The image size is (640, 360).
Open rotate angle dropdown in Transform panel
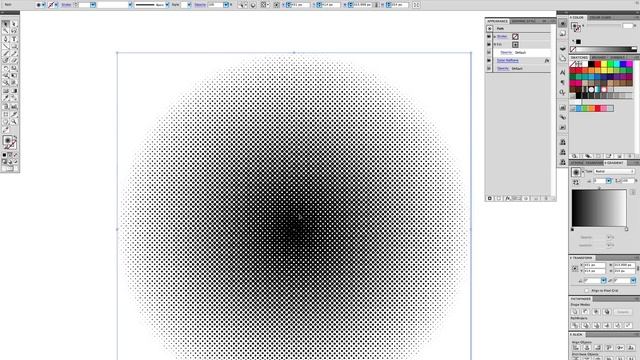tap(603, 280)
